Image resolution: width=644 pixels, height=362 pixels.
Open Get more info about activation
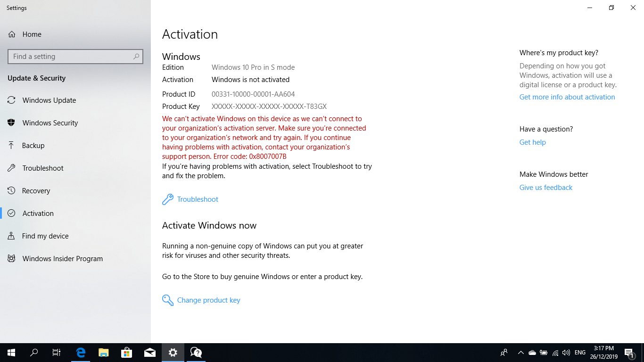point(567,97)
